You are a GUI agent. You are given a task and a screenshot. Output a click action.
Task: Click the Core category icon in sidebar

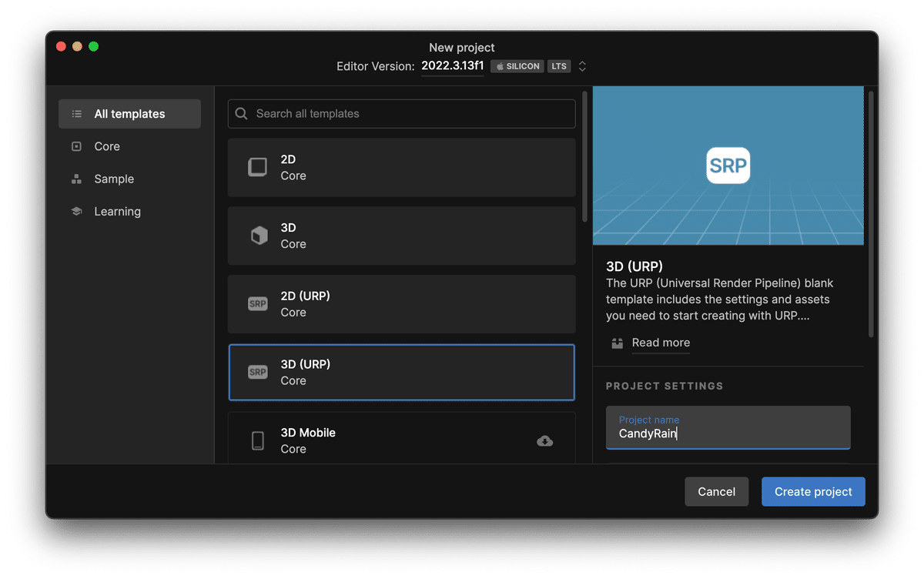76,146
